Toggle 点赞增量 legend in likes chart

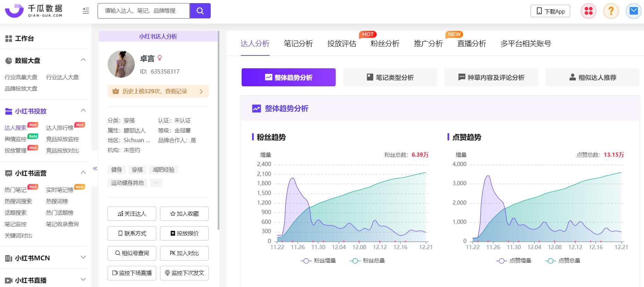point(514,261)
